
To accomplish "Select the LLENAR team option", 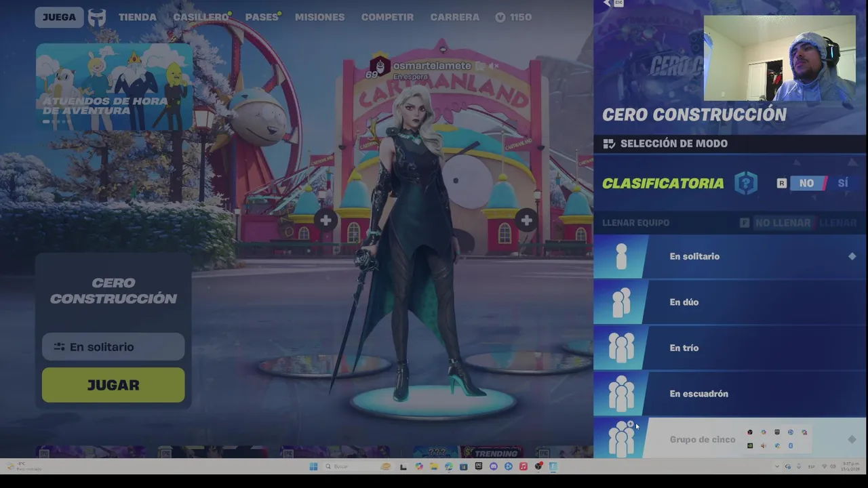I will coord(838,222).
